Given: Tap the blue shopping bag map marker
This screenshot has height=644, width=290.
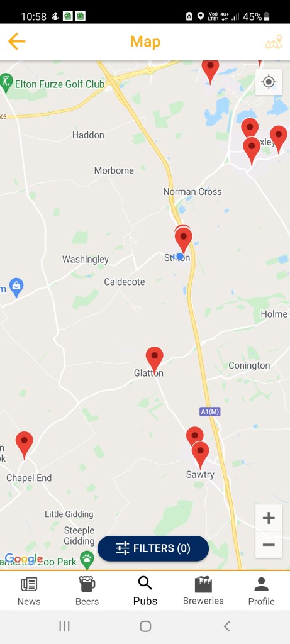Looking at the screenshot, I should click(16, 287).
